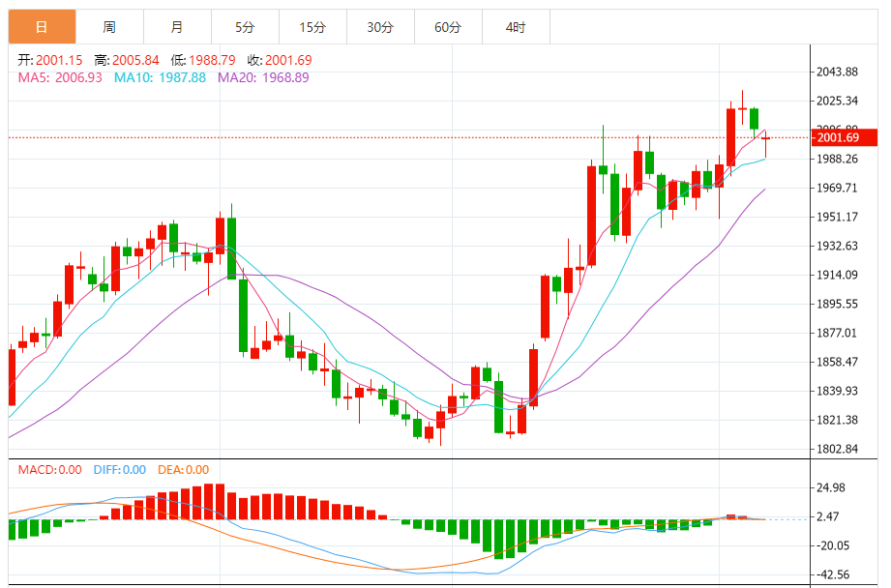
Task: Click the MA10: 1987.88 legend value
Action: point(160,77)
